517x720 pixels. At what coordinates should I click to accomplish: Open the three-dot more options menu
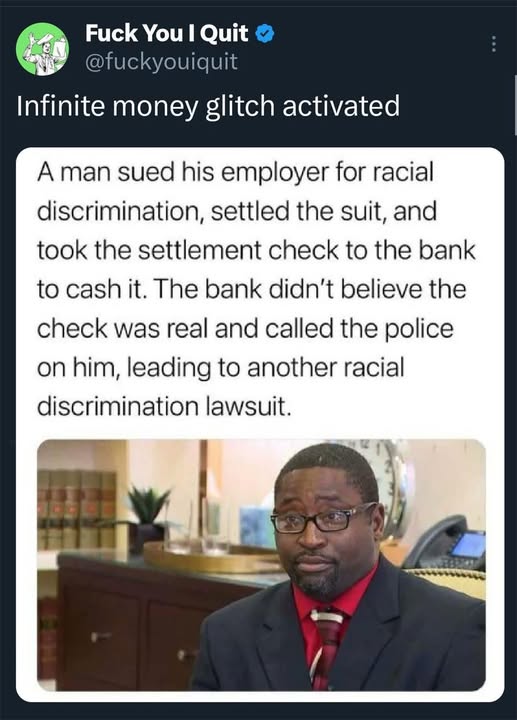tap(494, 44)
